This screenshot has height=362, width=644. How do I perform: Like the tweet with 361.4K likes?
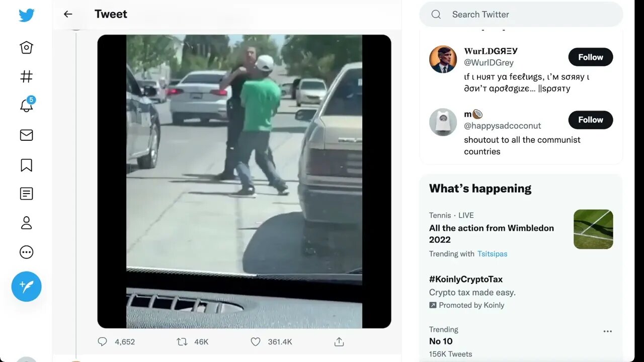click(256, 342)
